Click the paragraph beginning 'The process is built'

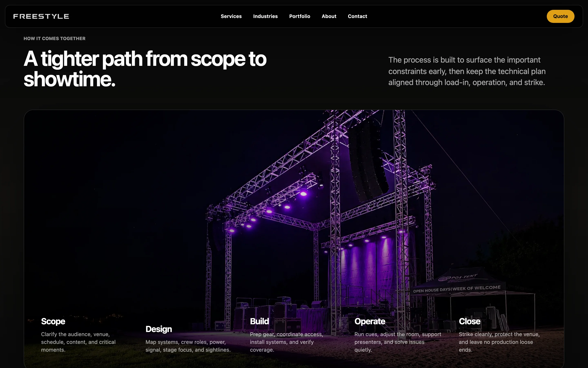click(x=467, y=71)
